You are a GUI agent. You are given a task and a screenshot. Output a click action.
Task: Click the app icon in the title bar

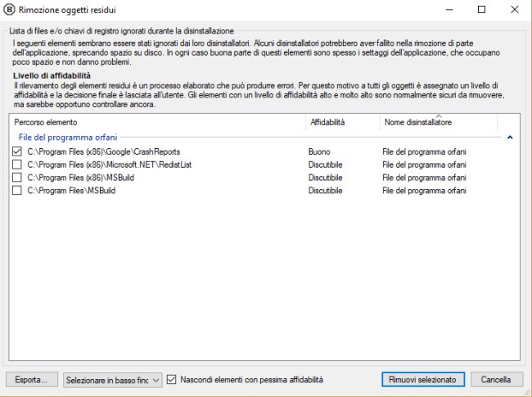(10, 10)
